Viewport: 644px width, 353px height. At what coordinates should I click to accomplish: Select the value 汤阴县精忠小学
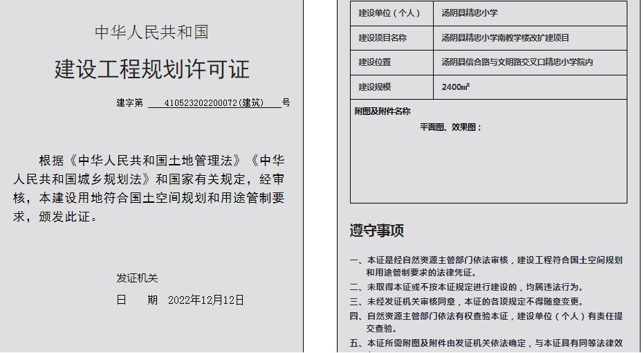coord(470,13)
